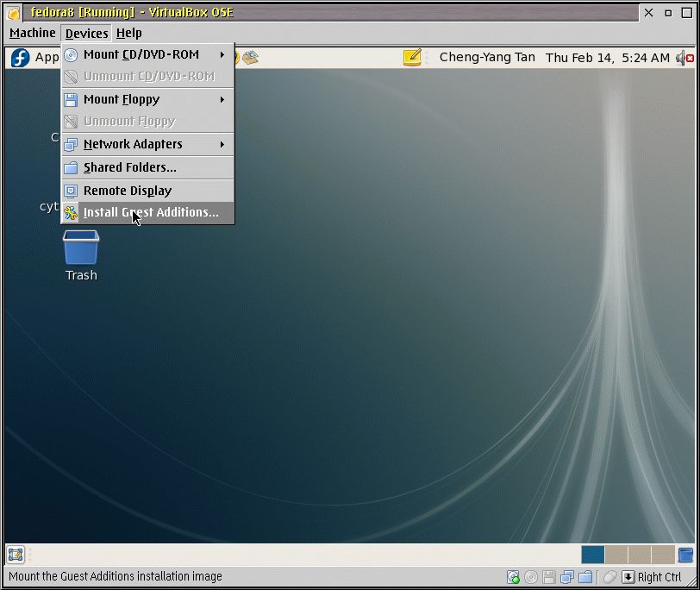Click the monitor icon beside Remote Display
This screenshot has width=700, height=590.
point(71,191)
